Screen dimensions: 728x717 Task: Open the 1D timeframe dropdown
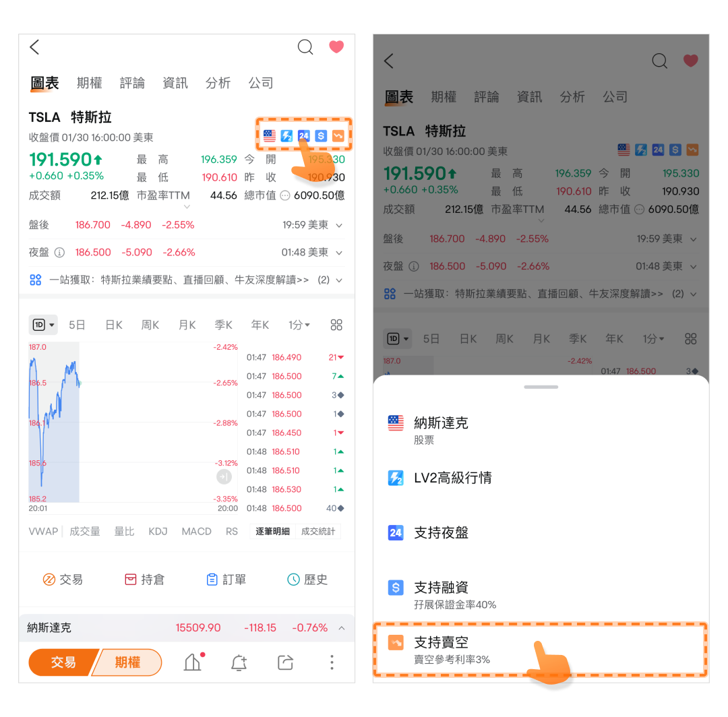click(x=43, y=325)
